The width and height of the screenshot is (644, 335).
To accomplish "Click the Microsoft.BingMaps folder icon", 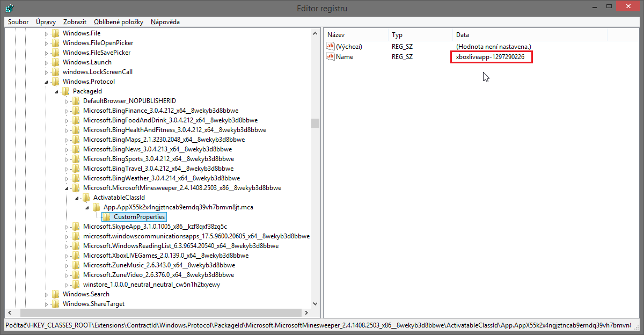I will pos(76,140).
